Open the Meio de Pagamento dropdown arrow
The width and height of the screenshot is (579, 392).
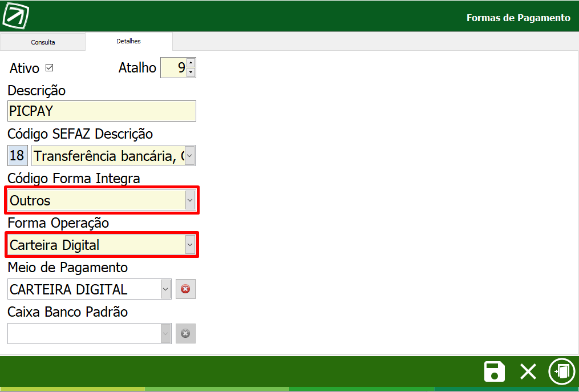pyautogui.click(x=165, y=289)
